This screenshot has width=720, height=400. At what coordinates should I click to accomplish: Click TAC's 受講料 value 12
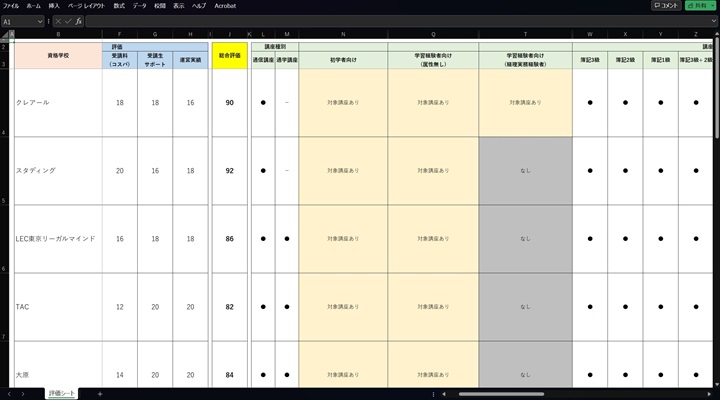[120, 307]
